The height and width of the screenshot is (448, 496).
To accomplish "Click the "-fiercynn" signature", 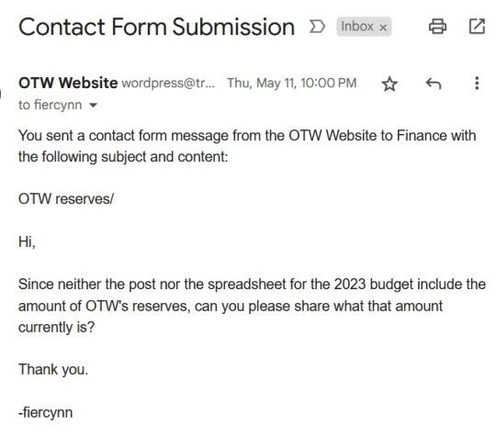I will click(x=46, y=412).
